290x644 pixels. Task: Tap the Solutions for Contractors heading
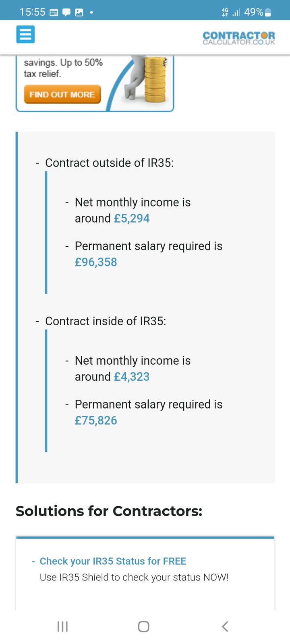point(109,511)
